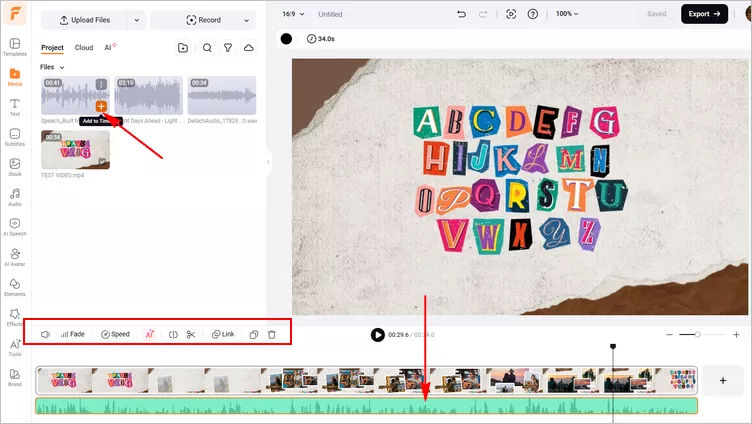Screen dimensions: 752x424
Task: Toggle Link on the timeline toolbar
Action: (223, 334)
